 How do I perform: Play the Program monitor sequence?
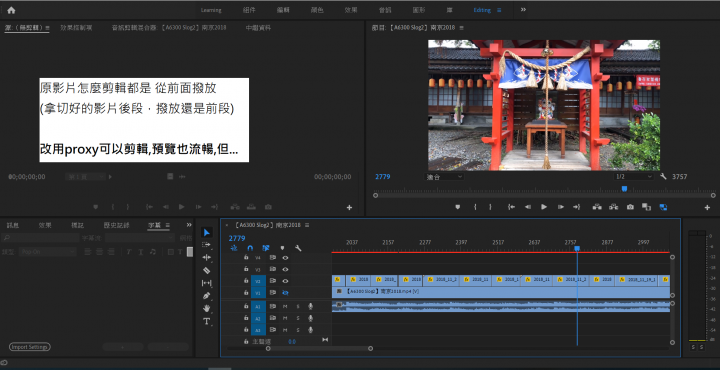[x=544, y=207]
